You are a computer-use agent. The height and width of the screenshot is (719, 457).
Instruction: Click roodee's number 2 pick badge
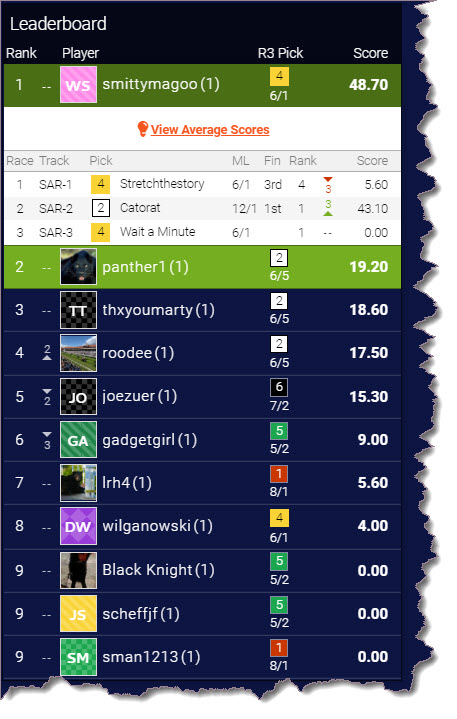pos(279,344)
